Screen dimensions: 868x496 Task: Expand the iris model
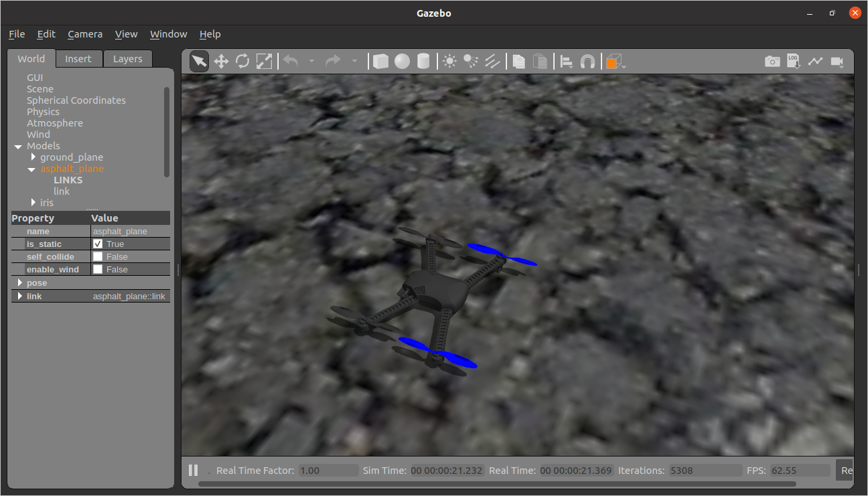(x=33, y=202)
